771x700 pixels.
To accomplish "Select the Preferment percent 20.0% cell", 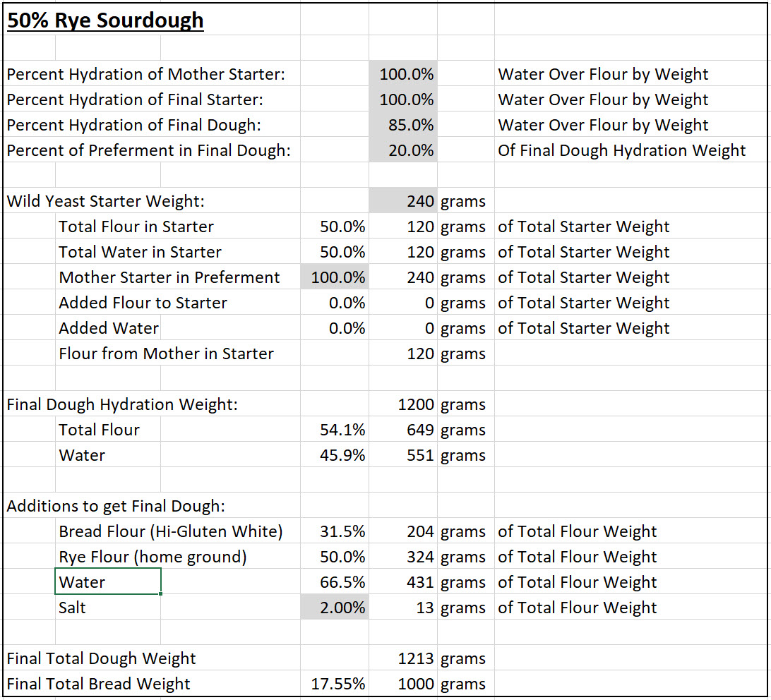I will coord(403,150).
